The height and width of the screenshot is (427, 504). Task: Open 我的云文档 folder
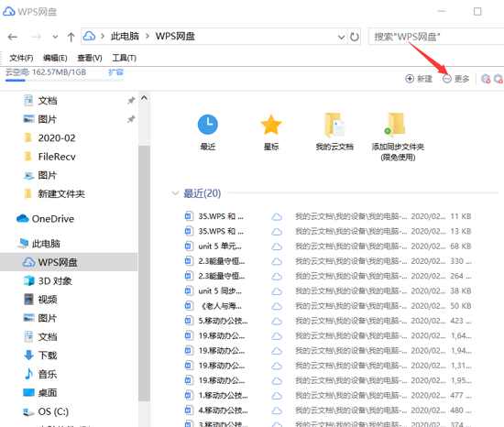pos(334,125)
